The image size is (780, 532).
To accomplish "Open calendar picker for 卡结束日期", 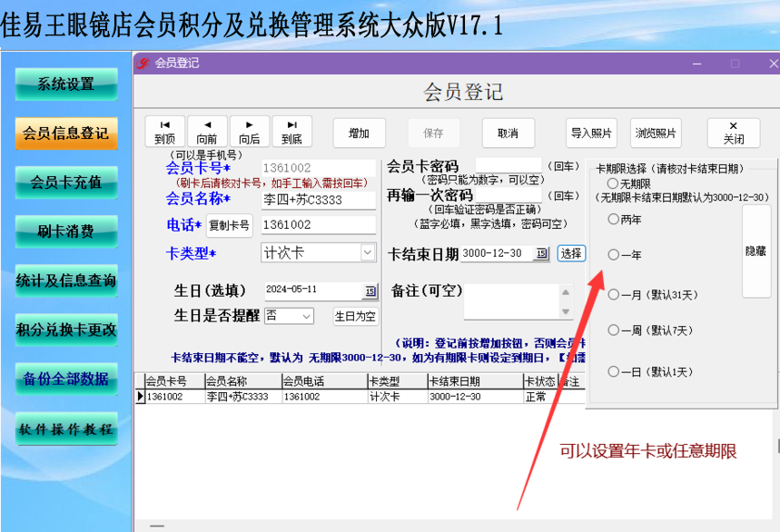I will click(x=541, y=253).
